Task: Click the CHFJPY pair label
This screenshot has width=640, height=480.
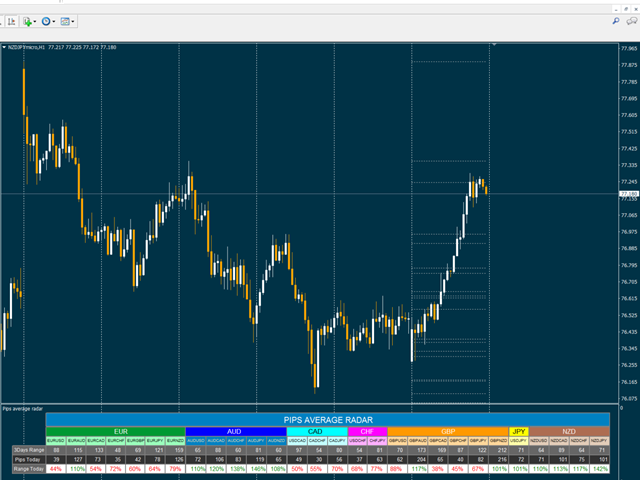Action: click(377, 441)
